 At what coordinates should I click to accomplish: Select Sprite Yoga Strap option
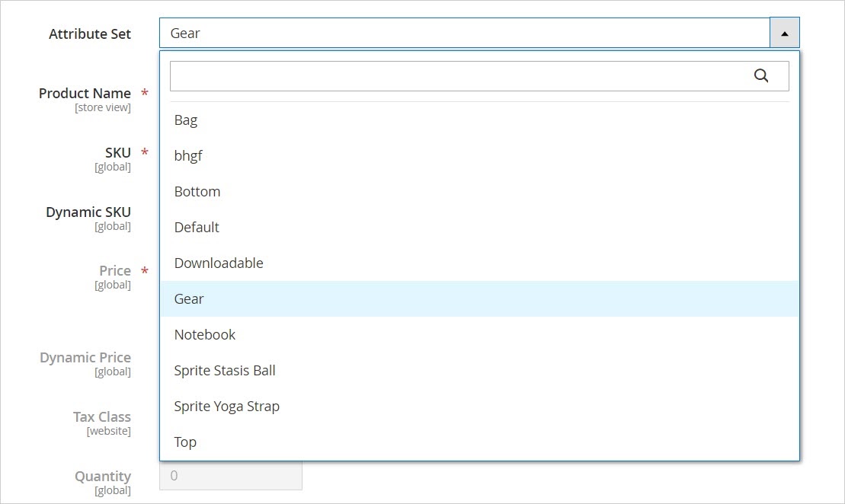pos(227,407)
